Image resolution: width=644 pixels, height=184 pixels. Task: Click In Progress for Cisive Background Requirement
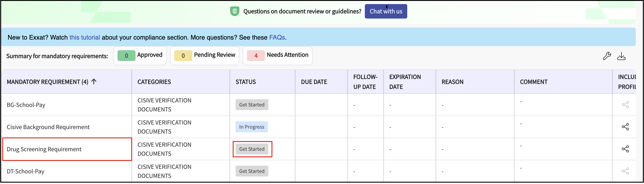[x=251, y=127]
